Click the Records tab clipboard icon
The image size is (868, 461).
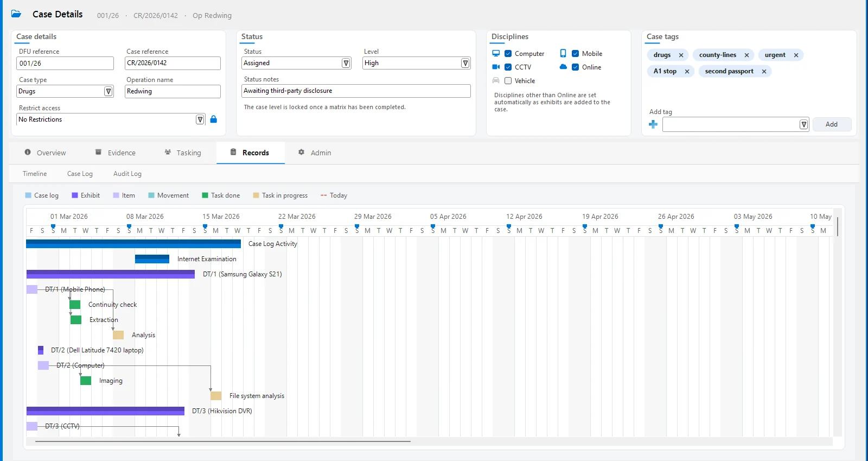[x=233, y=152]
